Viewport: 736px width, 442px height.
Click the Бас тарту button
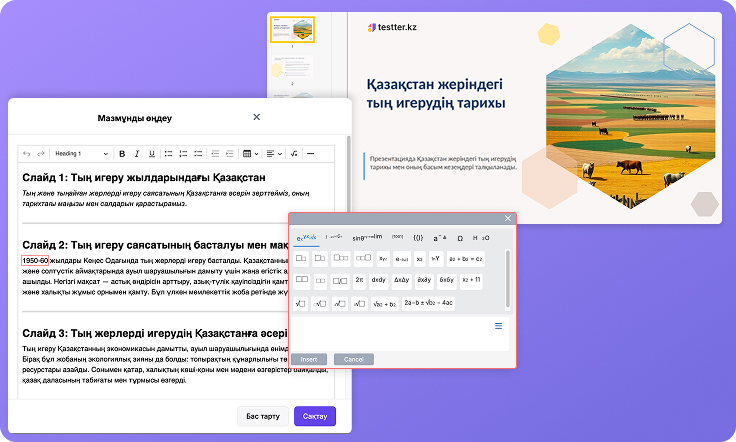tap(263, 416)
